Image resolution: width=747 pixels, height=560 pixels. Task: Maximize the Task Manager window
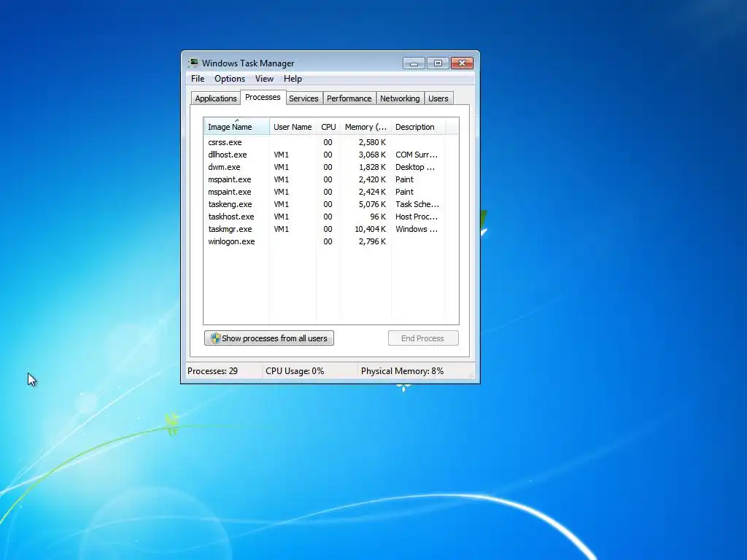(x=438, y=63)
